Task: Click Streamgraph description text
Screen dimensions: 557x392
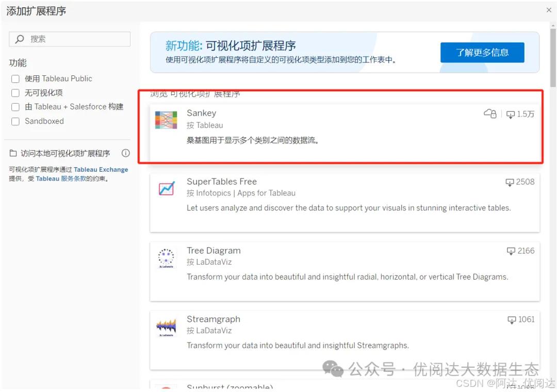Action: point(298,346)
